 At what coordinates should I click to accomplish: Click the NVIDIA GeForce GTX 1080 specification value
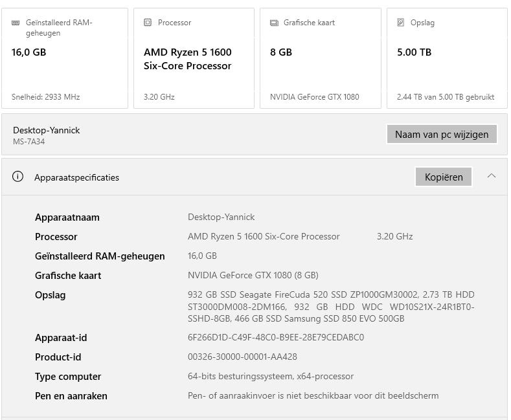253,275
